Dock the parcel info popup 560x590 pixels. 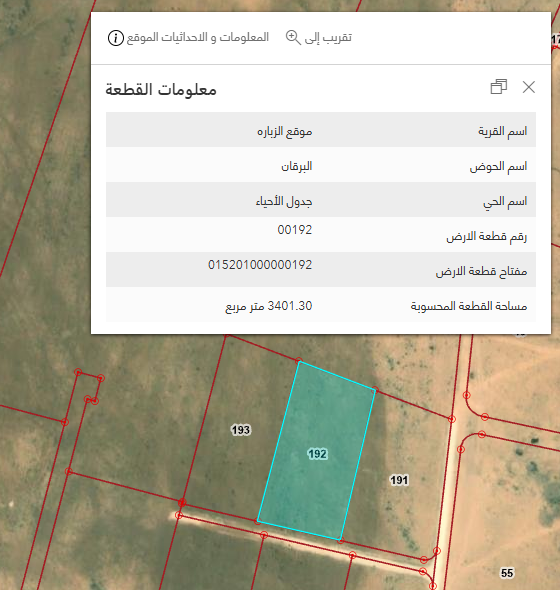click(499, 87)
